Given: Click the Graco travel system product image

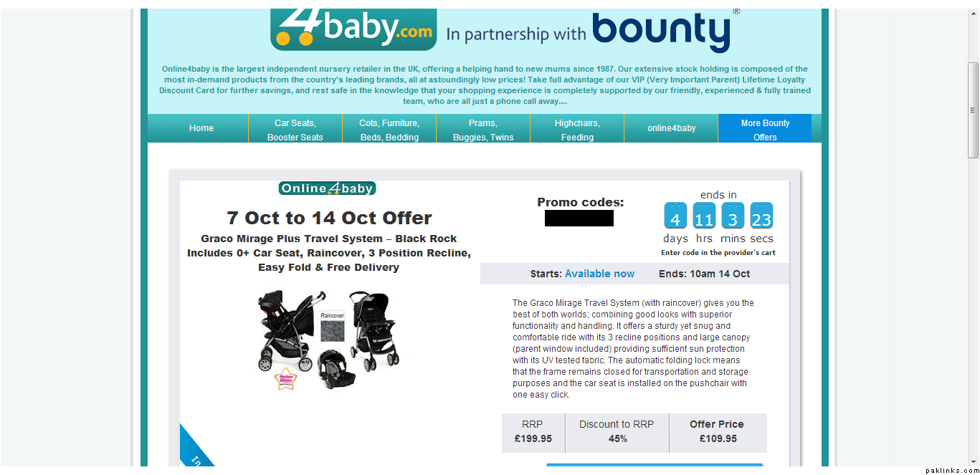Looking at the screenshot, I should point(328,338).
